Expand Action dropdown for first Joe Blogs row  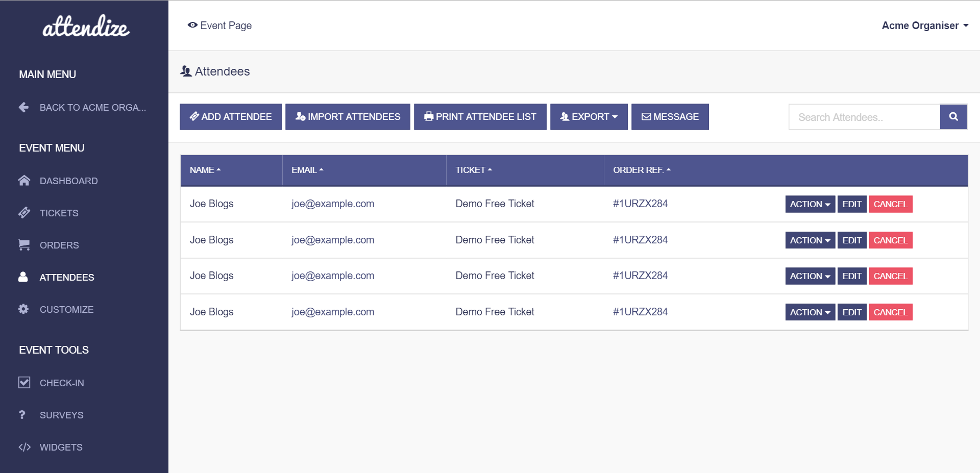pos(810,204)
